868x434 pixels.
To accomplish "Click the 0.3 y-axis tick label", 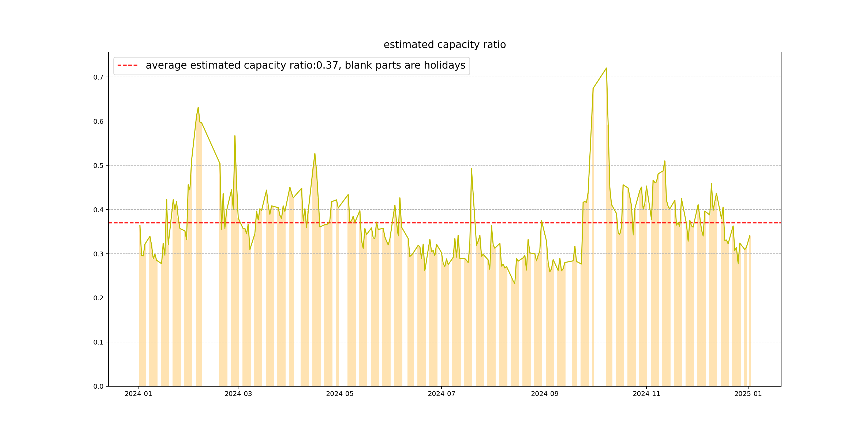I will click(98, 254).
